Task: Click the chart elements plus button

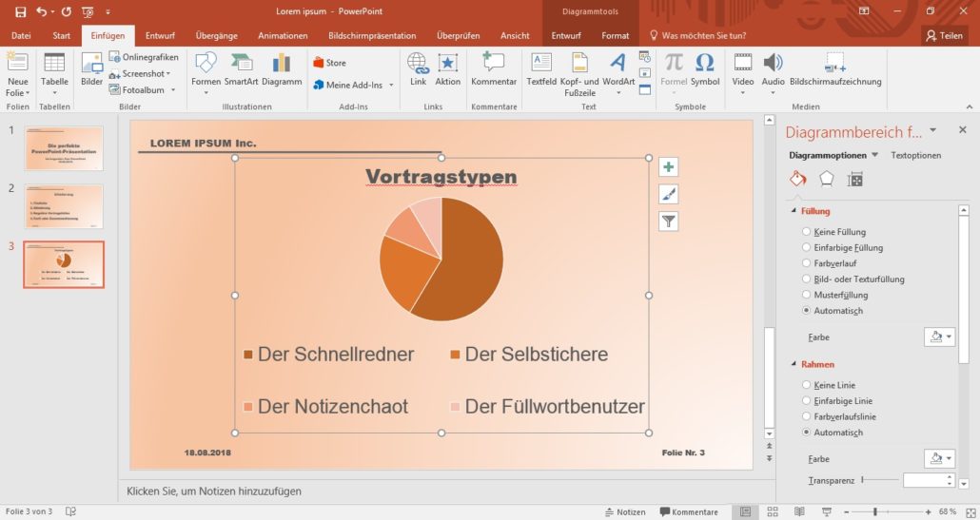Action: pos(668,167)
